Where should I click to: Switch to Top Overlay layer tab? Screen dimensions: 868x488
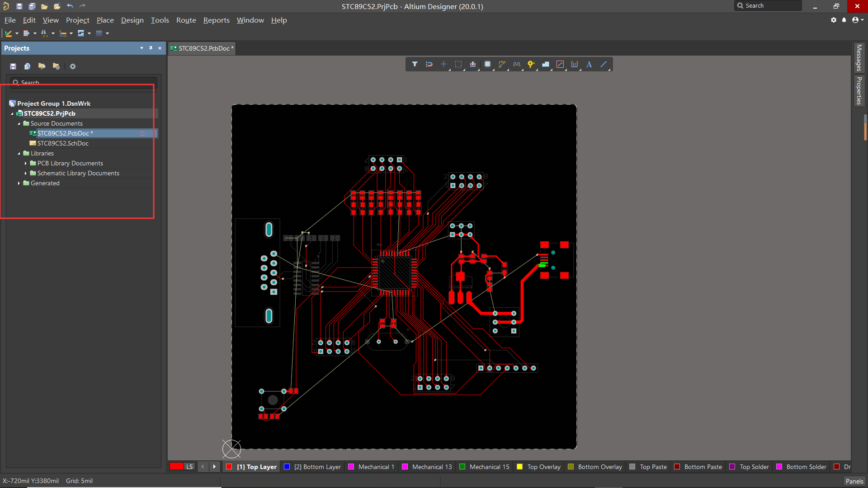pyautogui.click(x=543, y=467)
